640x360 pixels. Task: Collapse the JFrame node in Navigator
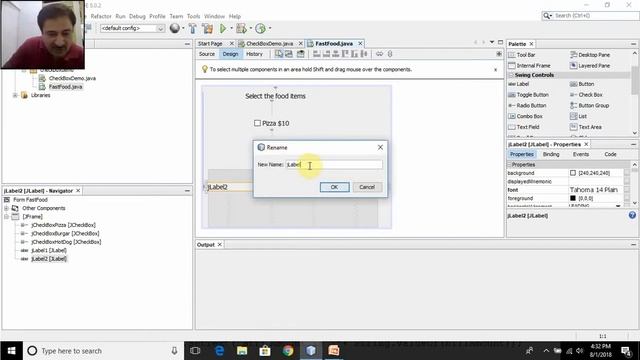pyautogui.click(x=7, y=217)
